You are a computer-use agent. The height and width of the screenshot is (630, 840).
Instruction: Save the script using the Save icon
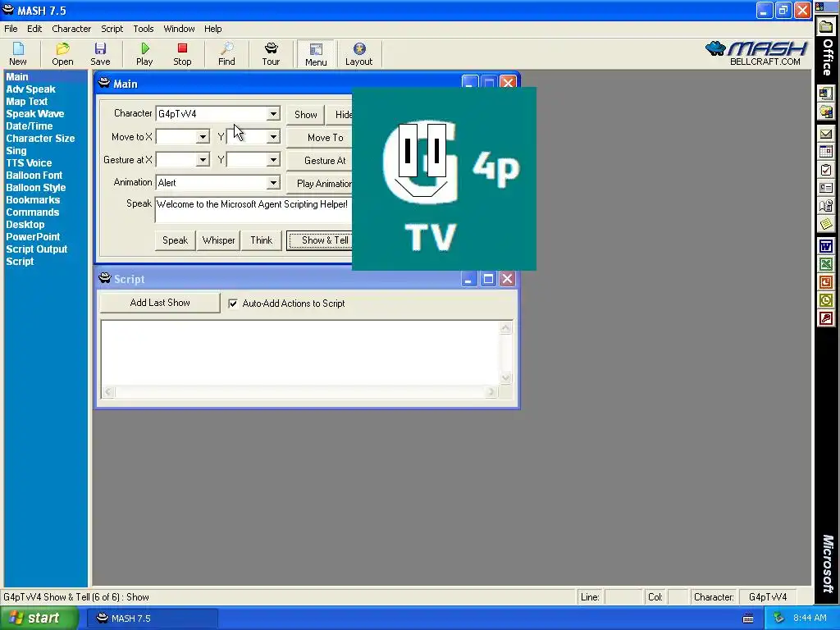click(100, 54)
